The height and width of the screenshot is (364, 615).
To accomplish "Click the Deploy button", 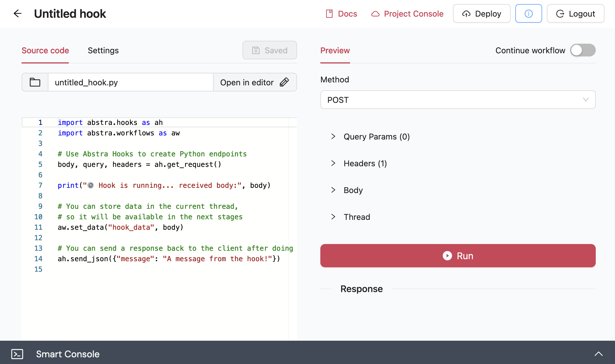I will click(482, 13).
